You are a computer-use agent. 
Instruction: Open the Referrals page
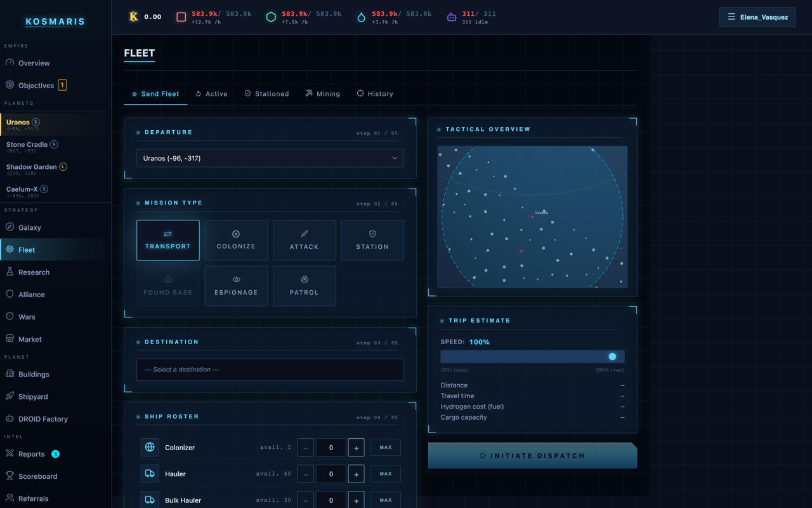point(56,498)
